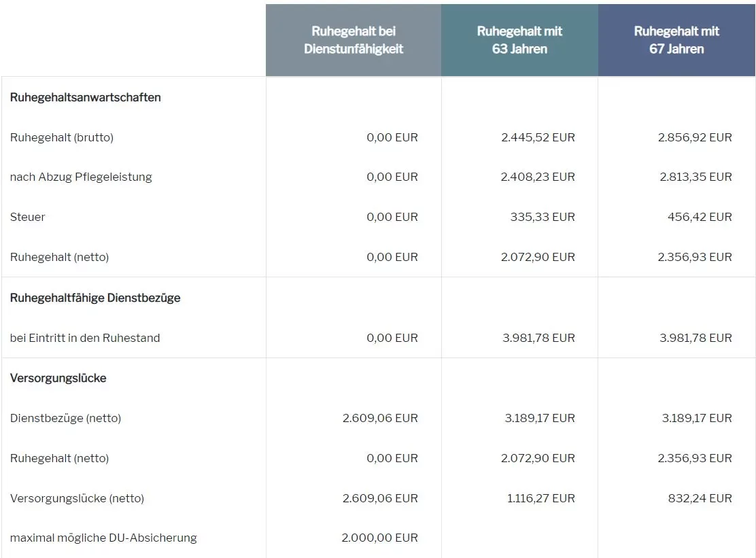Select the 2.000,00 EUR DU-Absicherung value
Image resolution: width=756 pixels, height=558 pixels.
(379, 538)
